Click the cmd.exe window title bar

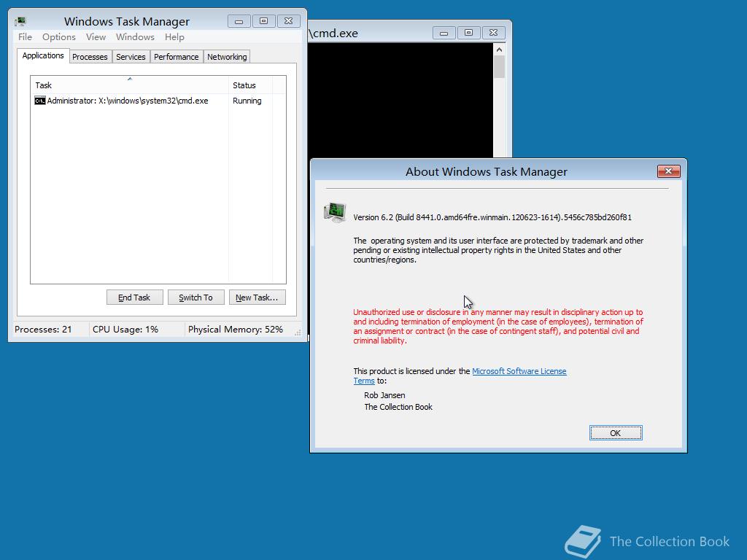tap(370, 33)
